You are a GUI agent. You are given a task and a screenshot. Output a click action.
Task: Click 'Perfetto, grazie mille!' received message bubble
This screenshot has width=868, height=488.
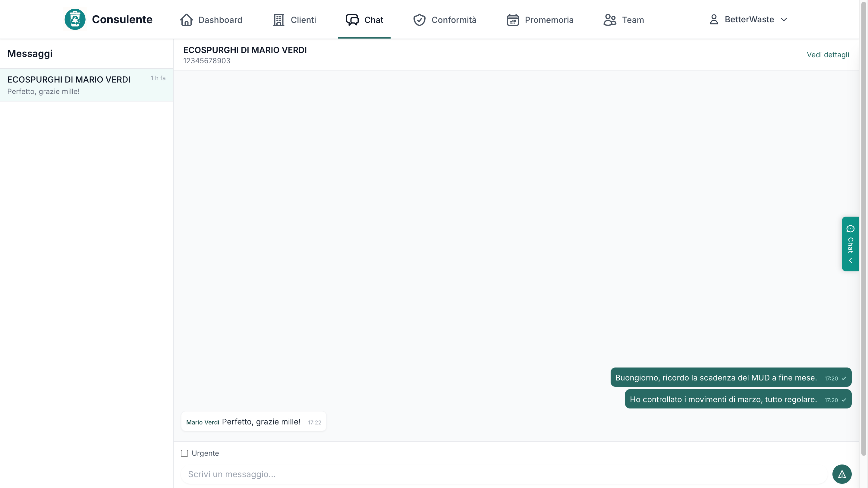pyautogui.click(x=254, y=422)
